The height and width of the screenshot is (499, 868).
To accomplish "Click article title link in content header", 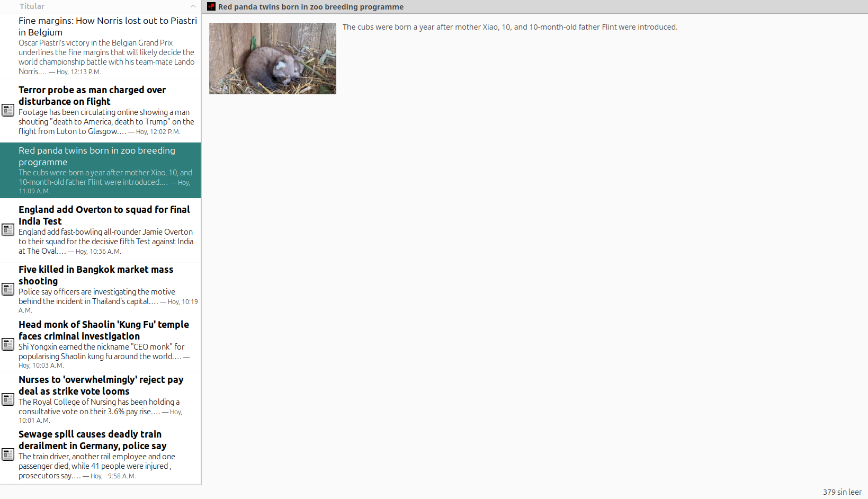I will pos(311,7).
